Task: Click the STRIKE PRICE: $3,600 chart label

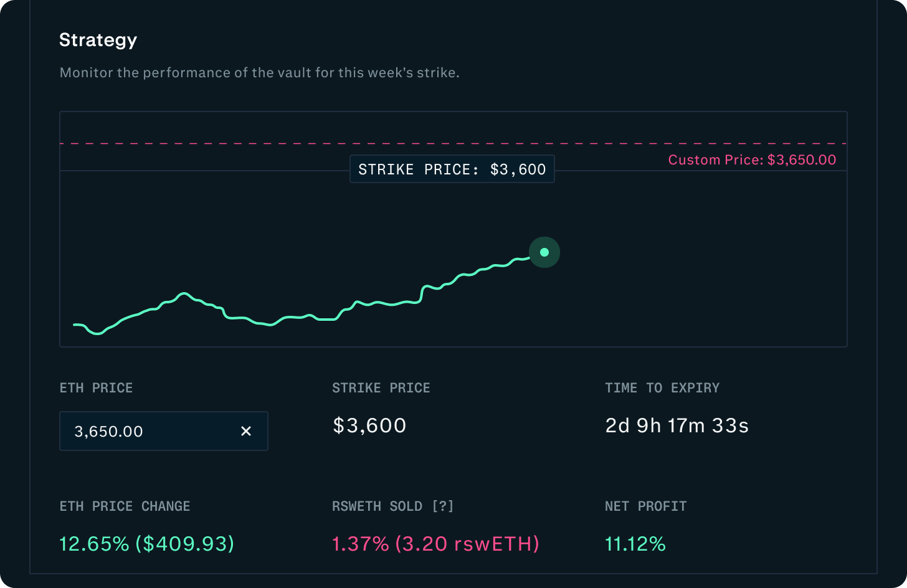Action: click(452, 169)
